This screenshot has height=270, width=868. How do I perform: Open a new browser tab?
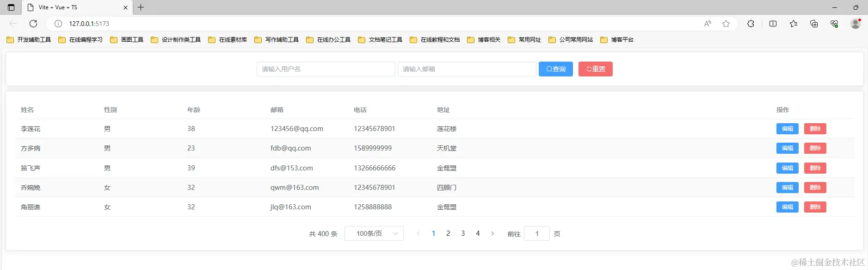(141, 7)
